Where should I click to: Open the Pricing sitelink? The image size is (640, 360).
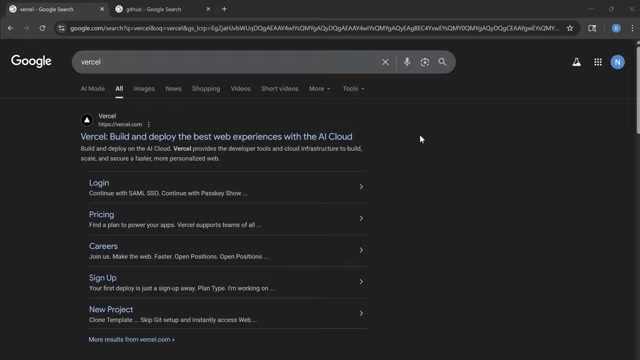pos(102,214)
